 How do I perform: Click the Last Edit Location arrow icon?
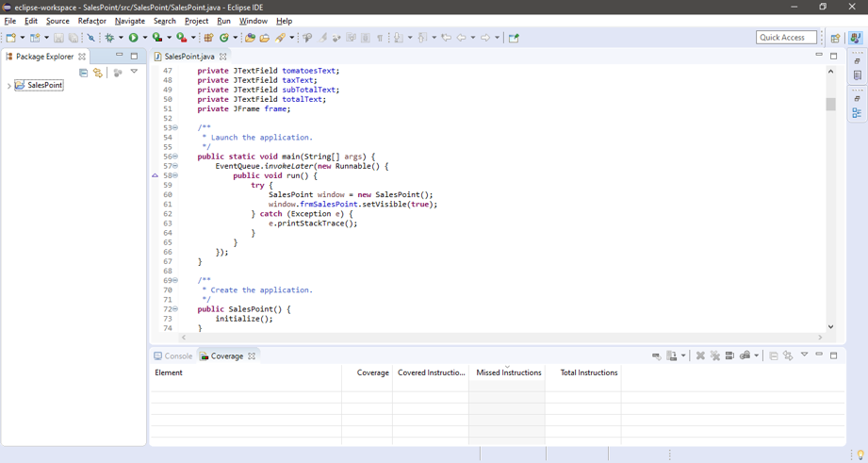click(x=446, y=38)
